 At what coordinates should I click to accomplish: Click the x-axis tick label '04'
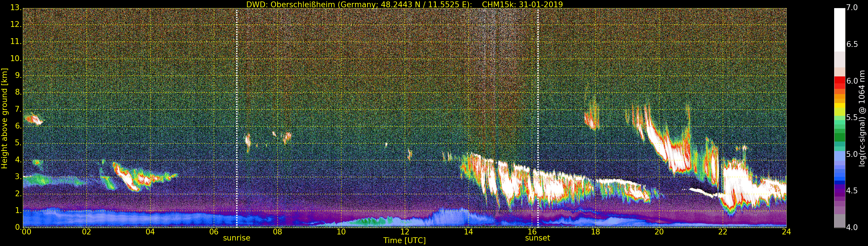click(x=150, y=232)
